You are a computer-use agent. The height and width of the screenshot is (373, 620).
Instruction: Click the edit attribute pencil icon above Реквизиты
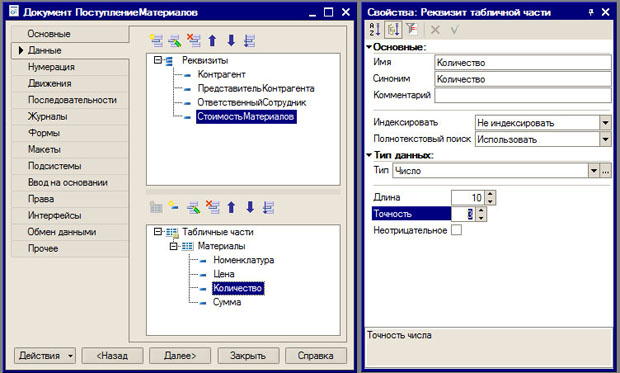175,40
